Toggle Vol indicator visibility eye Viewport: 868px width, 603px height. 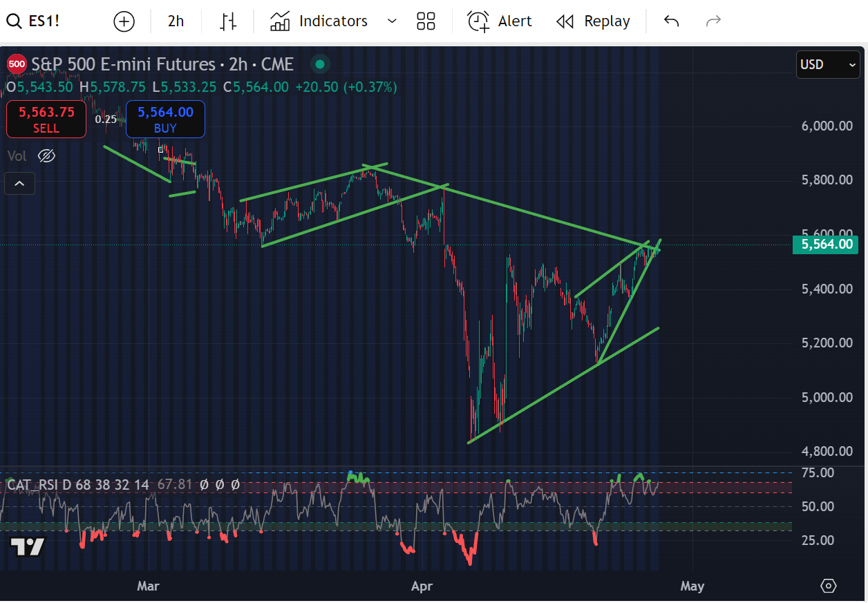pos(46,156)
